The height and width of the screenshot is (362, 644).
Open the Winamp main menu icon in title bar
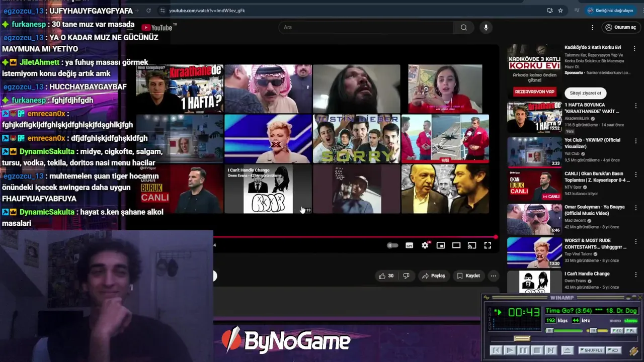point(487,298)
